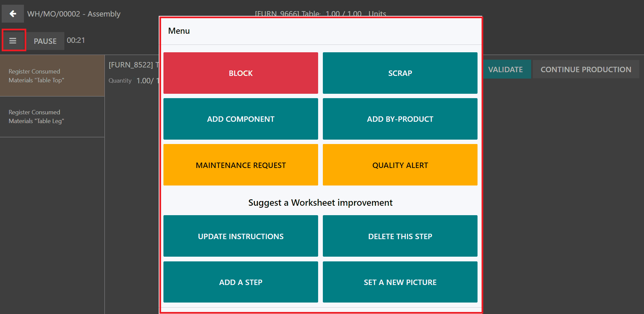Click Continue Production button
This screenshot has height=314, width=644.
click(586, 69)
